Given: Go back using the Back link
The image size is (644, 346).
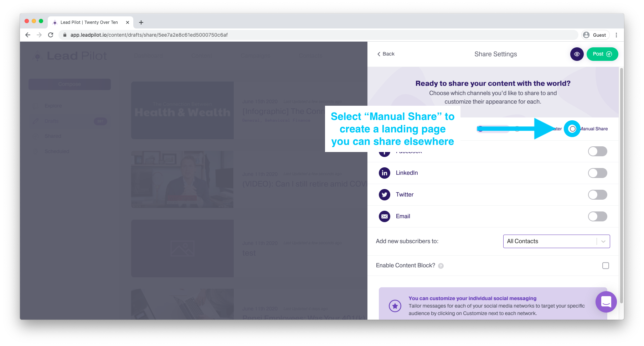Looking at the screenshot, I should point(386,54).
